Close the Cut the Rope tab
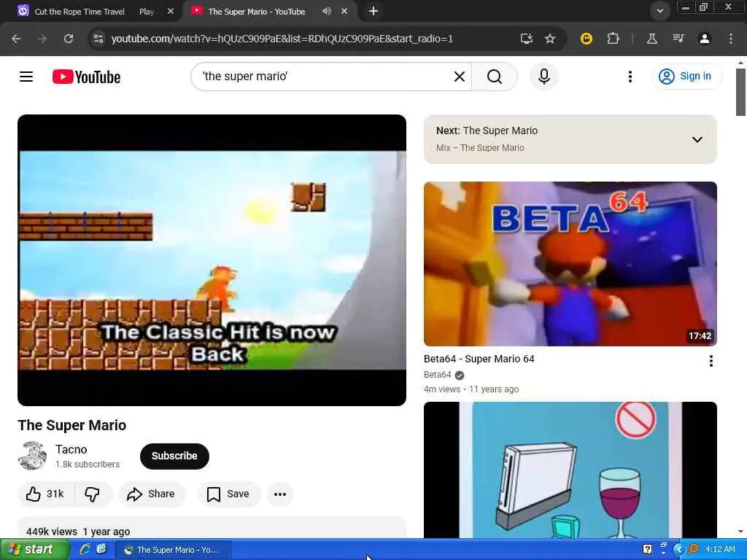The height and width of the screenshot is (560, 747). click(x=171, y=11)
